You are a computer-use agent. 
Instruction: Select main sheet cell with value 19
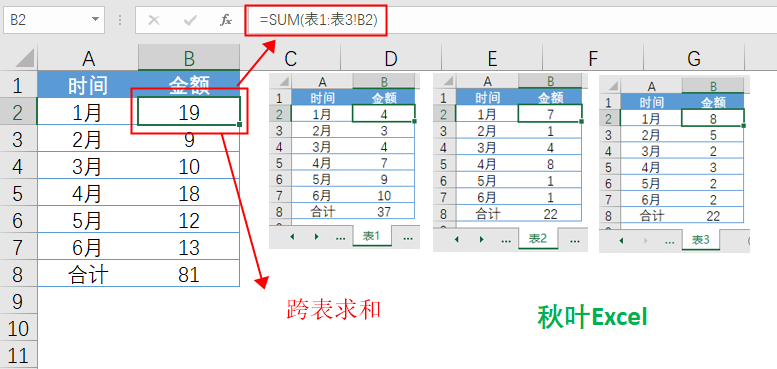pos(189,111)
